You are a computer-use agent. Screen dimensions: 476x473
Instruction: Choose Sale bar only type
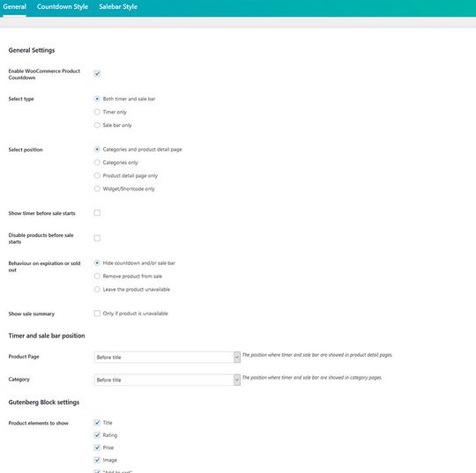pos(97,125)
